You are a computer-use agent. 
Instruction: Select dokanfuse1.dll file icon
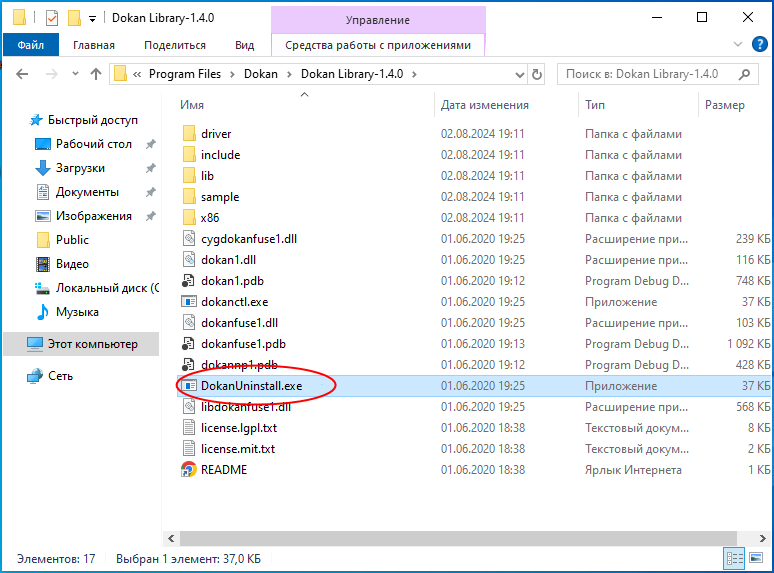[189, 323]
